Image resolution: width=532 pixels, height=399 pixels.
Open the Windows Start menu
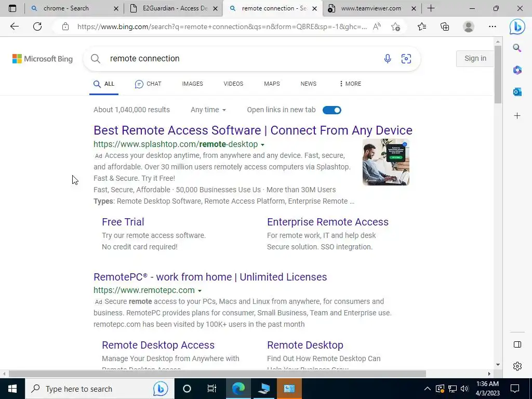pos(12,389)
